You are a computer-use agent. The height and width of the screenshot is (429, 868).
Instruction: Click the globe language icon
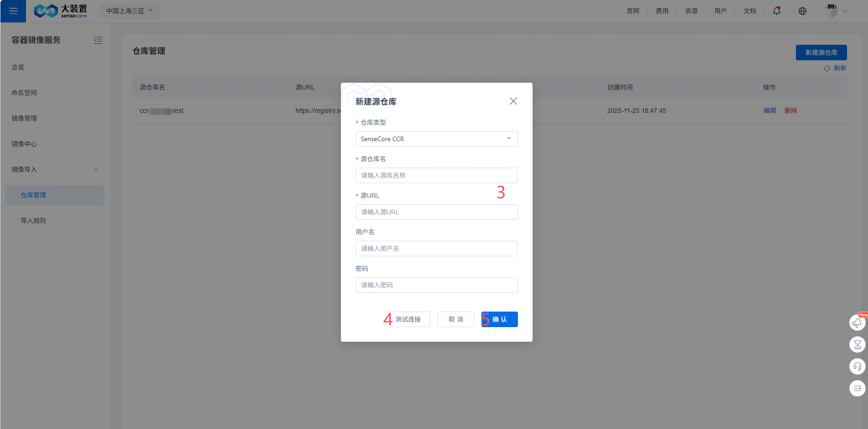[802, 11]
